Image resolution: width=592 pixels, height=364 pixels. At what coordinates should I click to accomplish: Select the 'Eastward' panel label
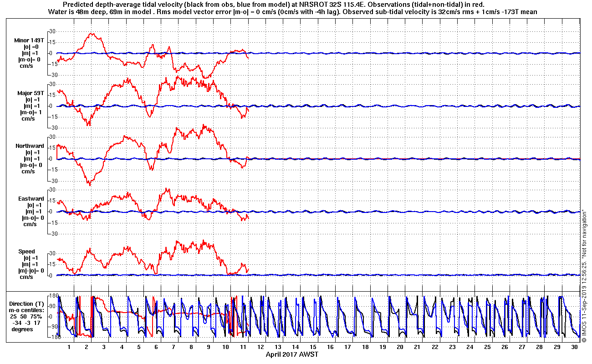click(x=31, y=199)
